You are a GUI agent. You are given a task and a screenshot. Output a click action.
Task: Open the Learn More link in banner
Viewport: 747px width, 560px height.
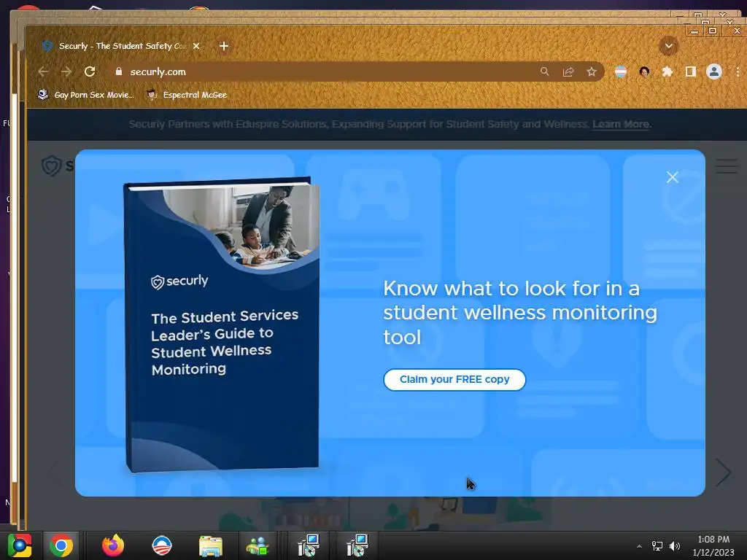click(620, 124)
